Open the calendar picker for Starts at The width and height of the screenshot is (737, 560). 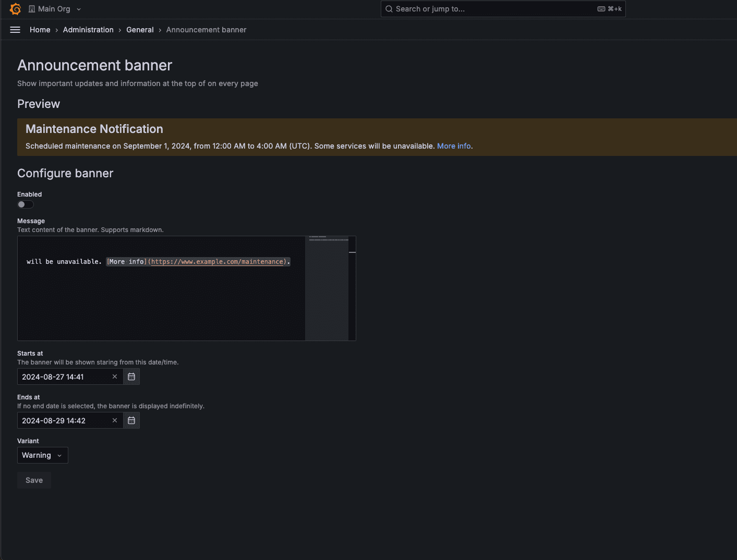pyautogui.click(x=131, y=376)
